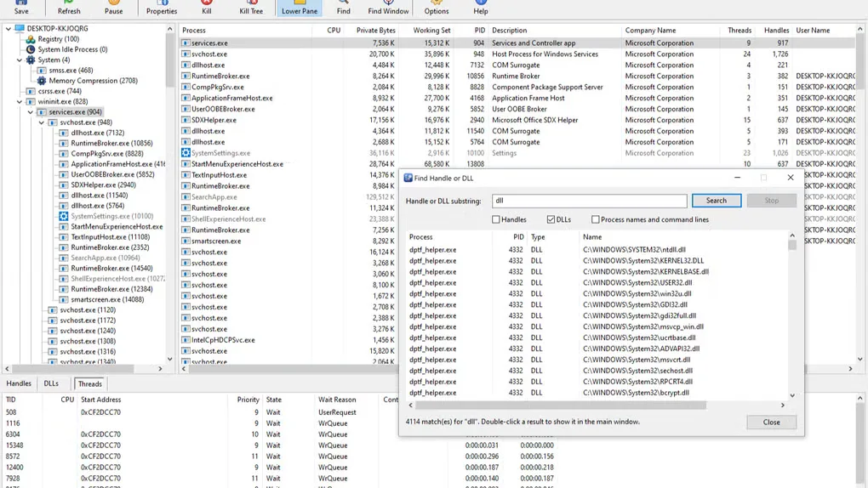Click the process tree horizontal scrollbar
This screenshot has width=868, height=488.
(x=72, y=368)
